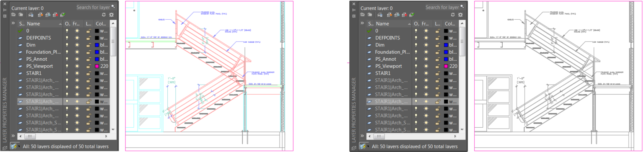Open New Property Filter in right palette
This screenshot has height=152, width=644.
363,15
